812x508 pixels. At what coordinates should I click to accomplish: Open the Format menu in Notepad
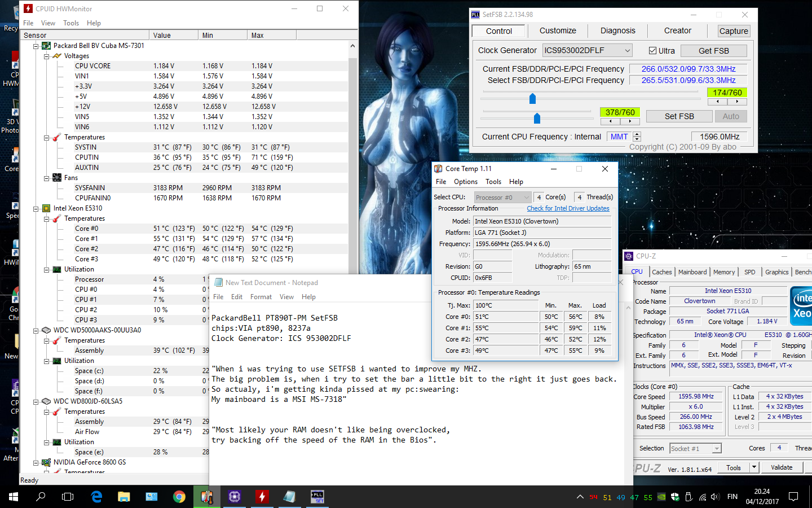coord(261,297)
